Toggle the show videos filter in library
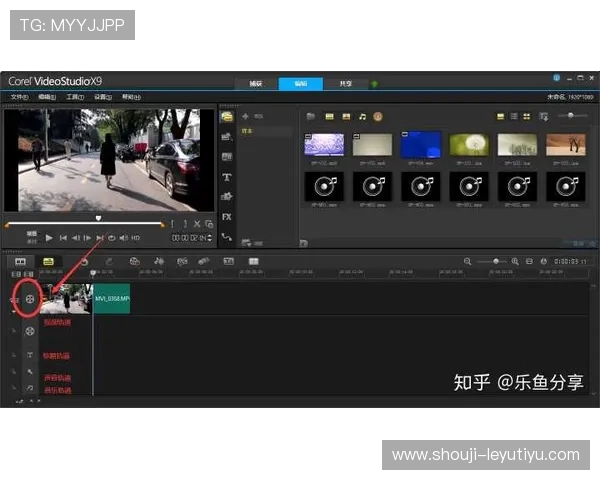 (x=329, y=117)
